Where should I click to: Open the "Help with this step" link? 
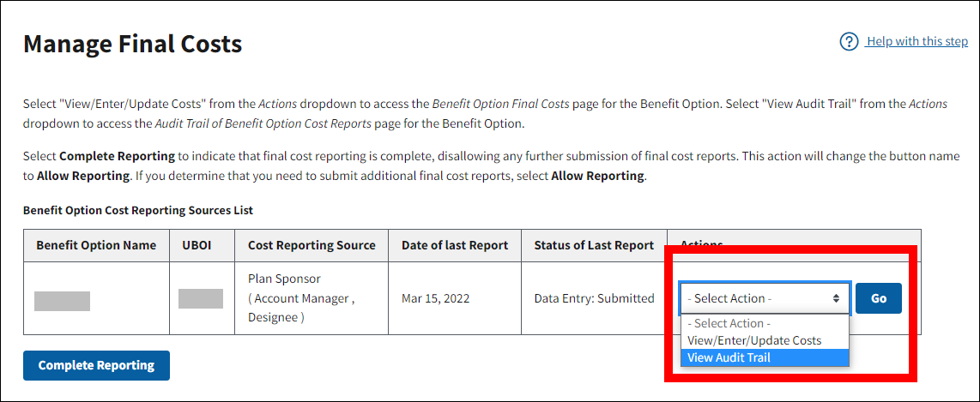click(x=916, y=41)
